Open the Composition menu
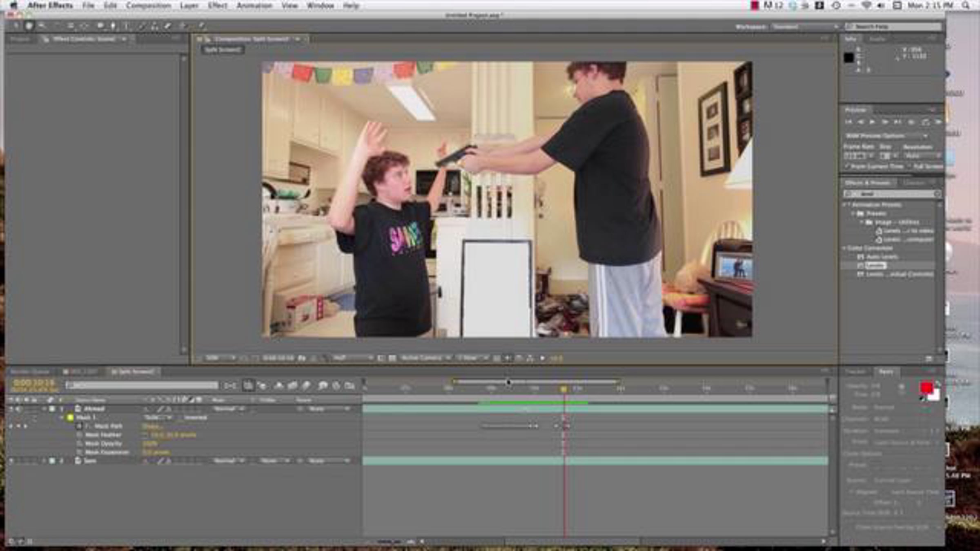The height and width of the screenshot is (551, 980). tap(148, 6)
